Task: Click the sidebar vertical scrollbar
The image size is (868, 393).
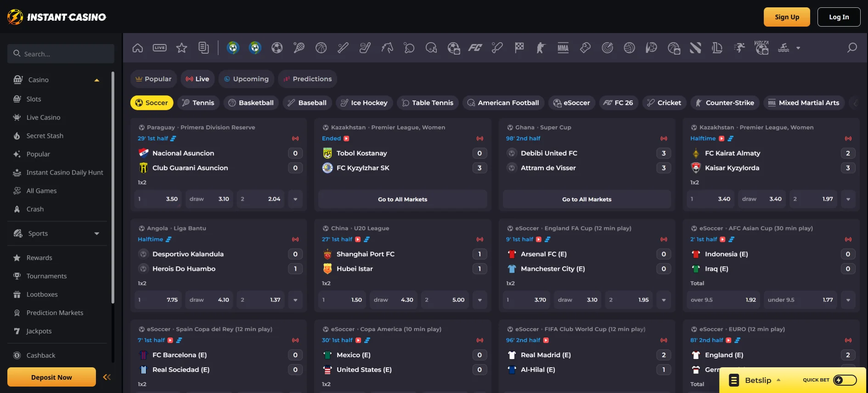Action: tap(113, 187)
